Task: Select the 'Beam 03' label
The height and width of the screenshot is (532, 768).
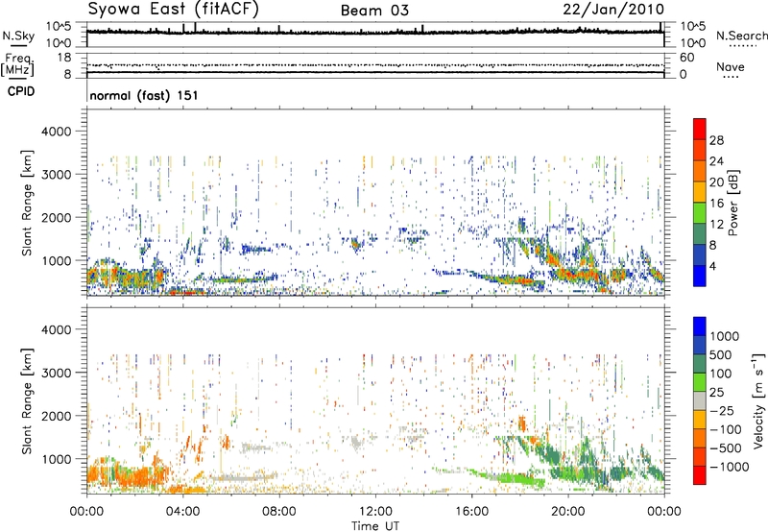Action: tap(374, 11)
